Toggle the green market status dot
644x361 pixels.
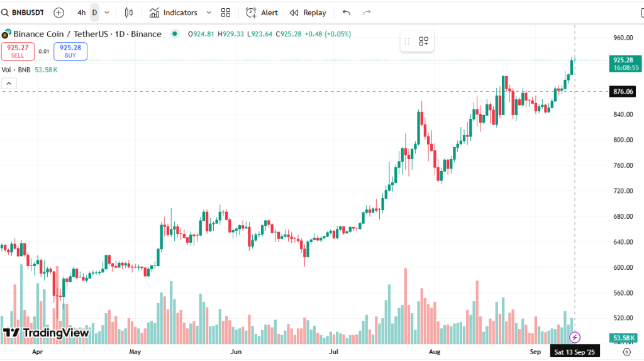174,34
